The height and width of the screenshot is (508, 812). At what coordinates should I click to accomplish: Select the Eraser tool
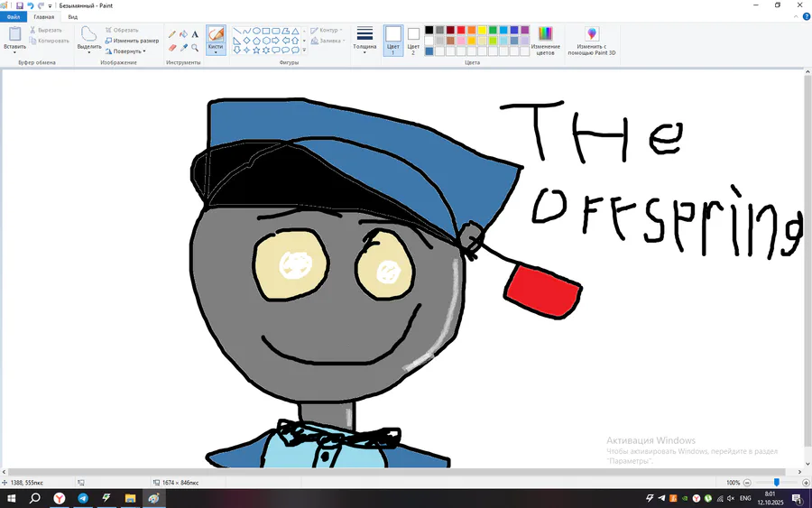click(x=172, y=48)
